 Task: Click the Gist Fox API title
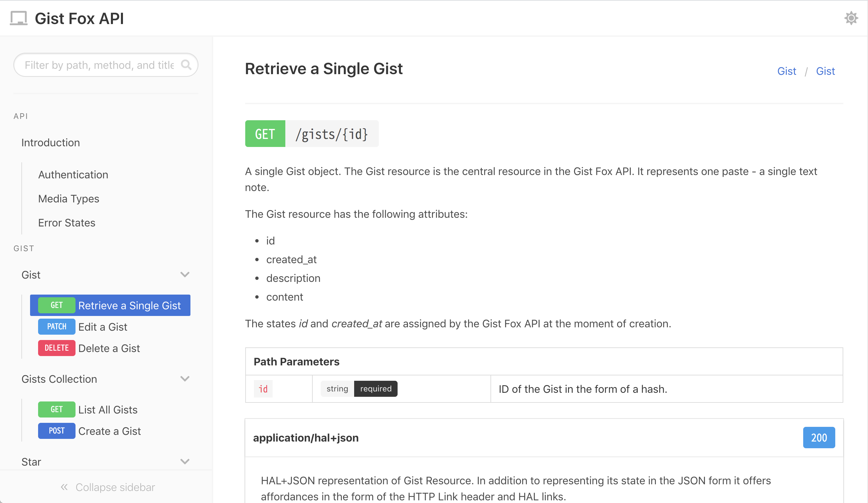point(79,18)
